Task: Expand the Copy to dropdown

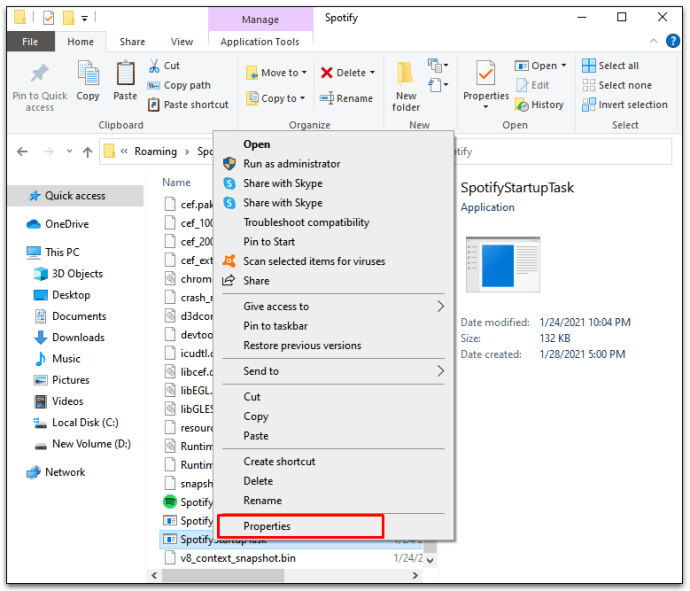Action: (x=302, y=98)
